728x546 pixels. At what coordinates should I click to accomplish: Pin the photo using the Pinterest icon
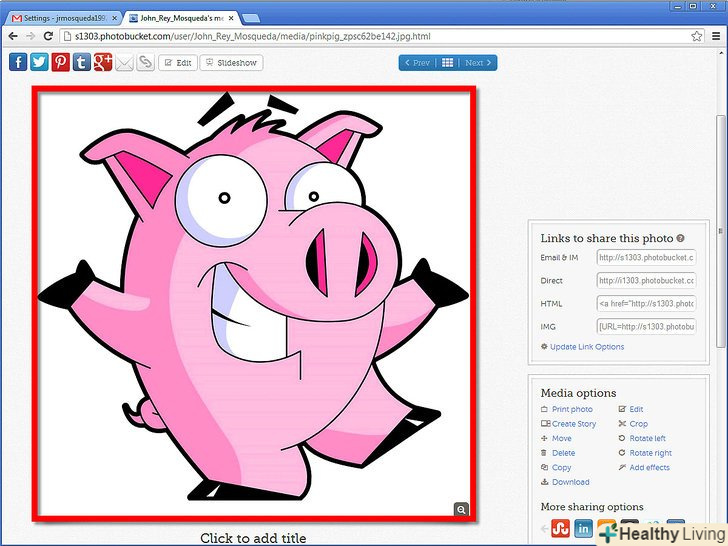[61, 62]
